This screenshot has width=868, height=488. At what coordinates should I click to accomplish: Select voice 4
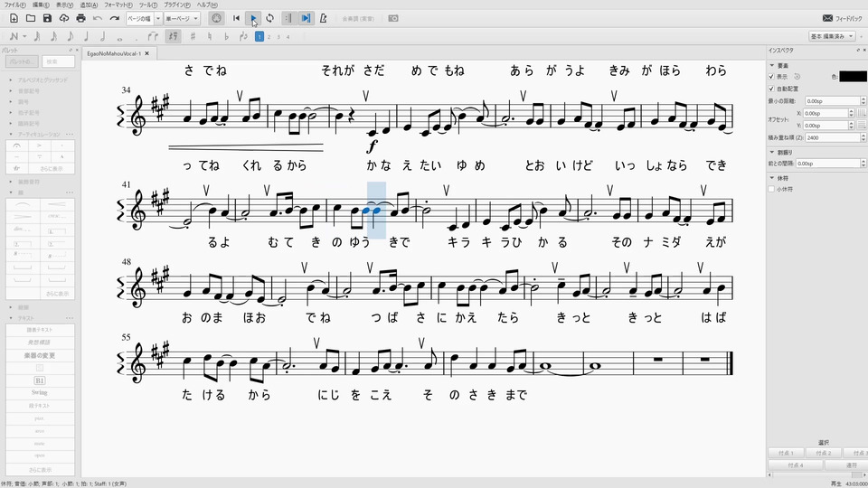(x=288, y=36)
